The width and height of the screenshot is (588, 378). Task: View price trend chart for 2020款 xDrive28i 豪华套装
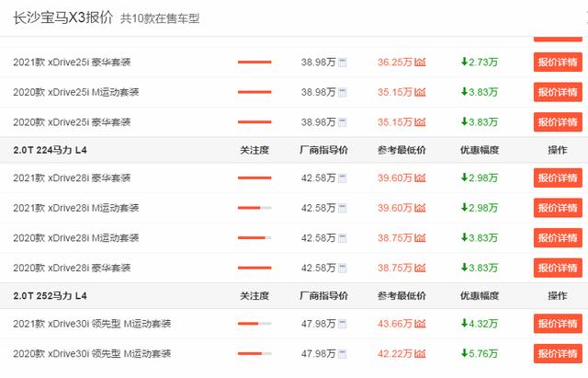click(x=420, y=268)
